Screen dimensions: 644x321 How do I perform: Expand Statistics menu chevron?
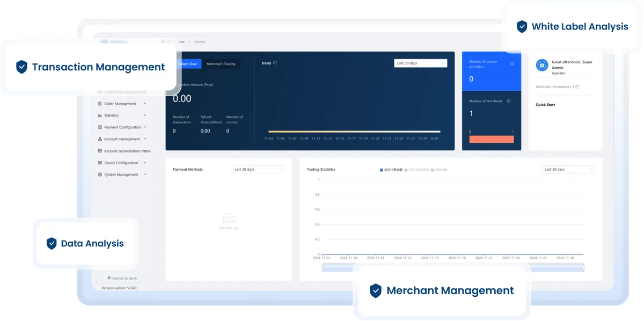click(145, 115)
